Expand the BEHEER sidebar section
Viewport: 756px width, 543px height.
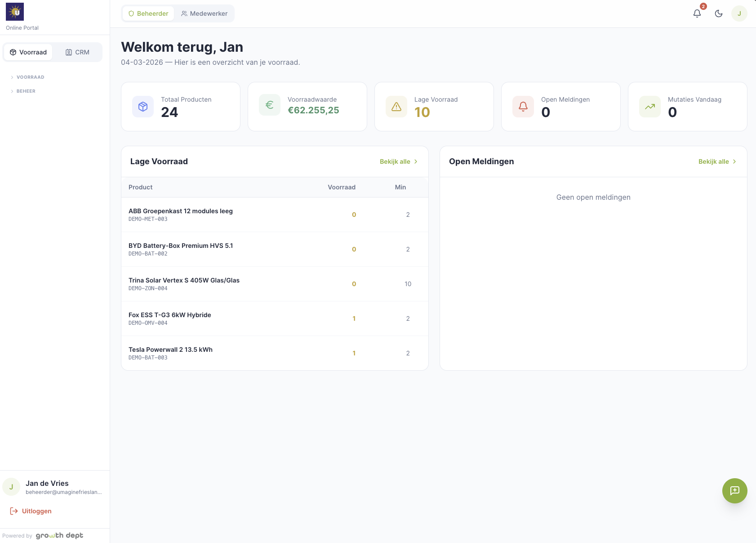click(26, 91)
